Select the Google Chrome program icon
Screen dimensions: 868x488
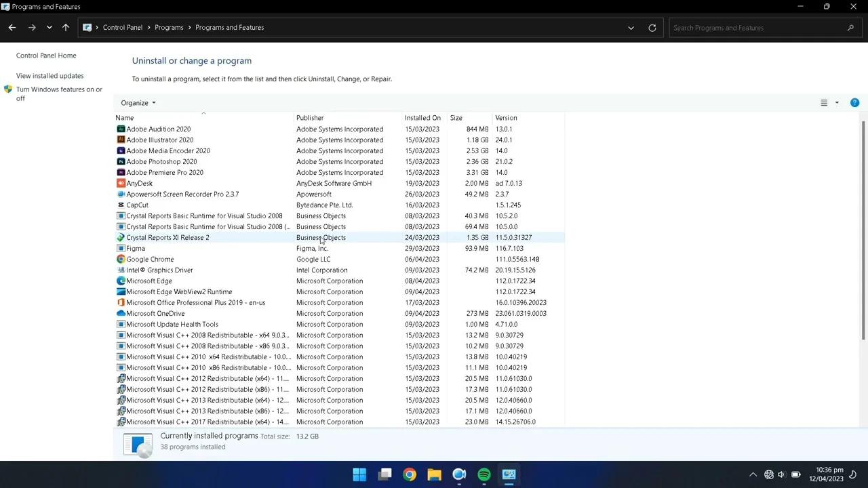click(x=121, y=260)
